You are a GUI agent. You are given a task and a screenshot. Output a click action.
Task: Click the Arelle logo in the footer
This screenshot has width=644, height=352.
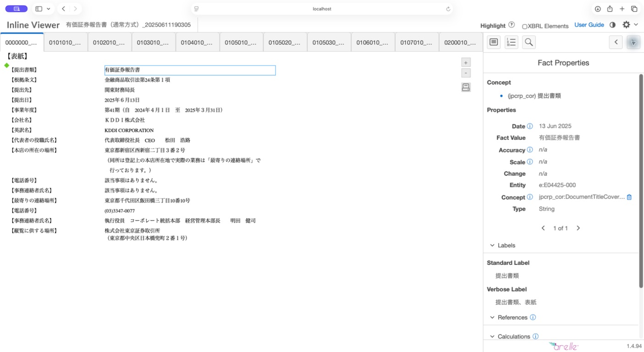[564, 346]
